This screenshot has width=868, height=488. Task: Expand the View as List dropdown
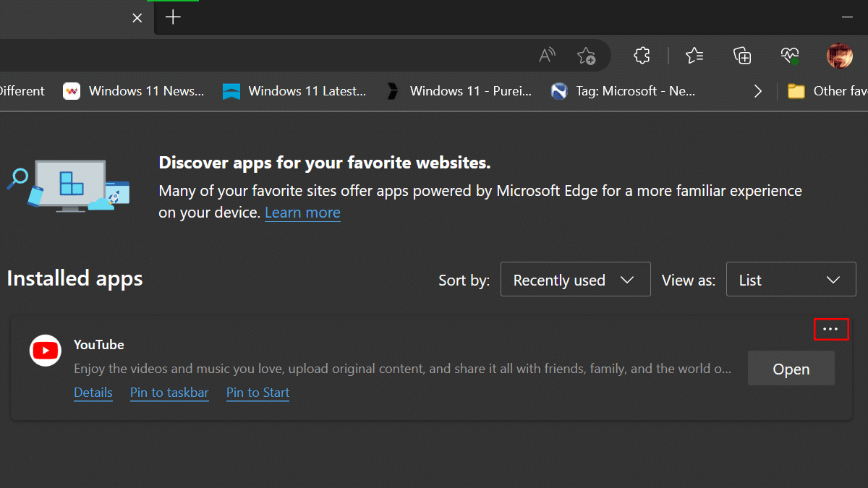click(791, 280)
